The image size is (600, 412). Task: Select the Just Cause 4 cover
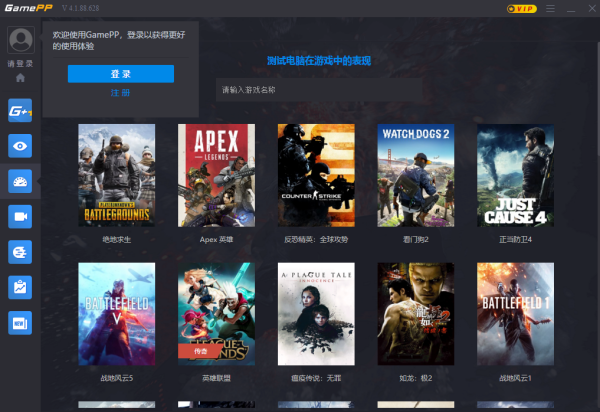coord(515,175)
